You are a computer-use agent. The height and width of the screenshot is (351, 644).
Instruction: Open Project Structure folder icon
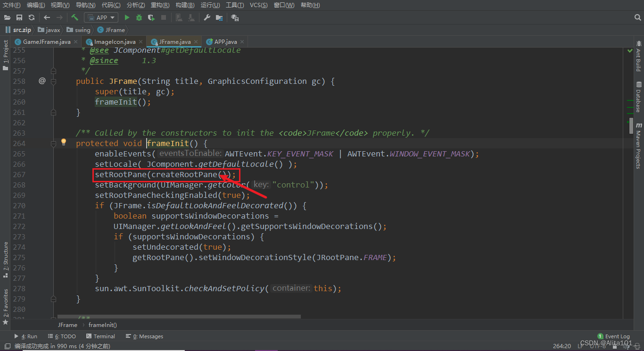[x=219, y=17]
